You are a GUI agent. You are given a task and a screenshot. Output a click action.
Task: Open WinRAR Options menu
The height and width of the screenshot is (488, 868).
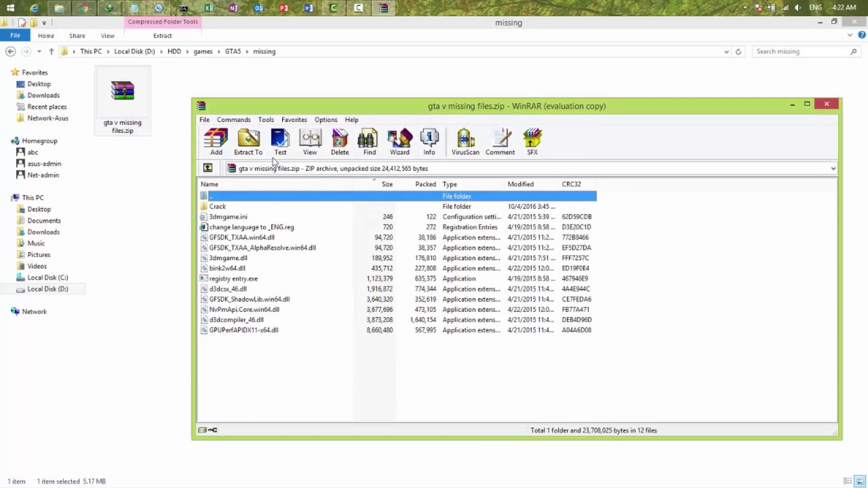pos(325,120)
